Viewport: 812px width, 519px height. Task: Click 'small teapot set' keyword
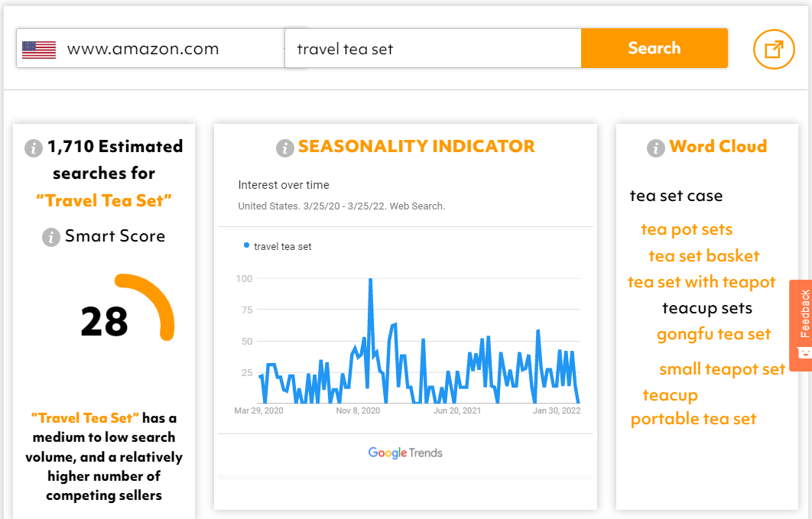click(x=722, y=369)
